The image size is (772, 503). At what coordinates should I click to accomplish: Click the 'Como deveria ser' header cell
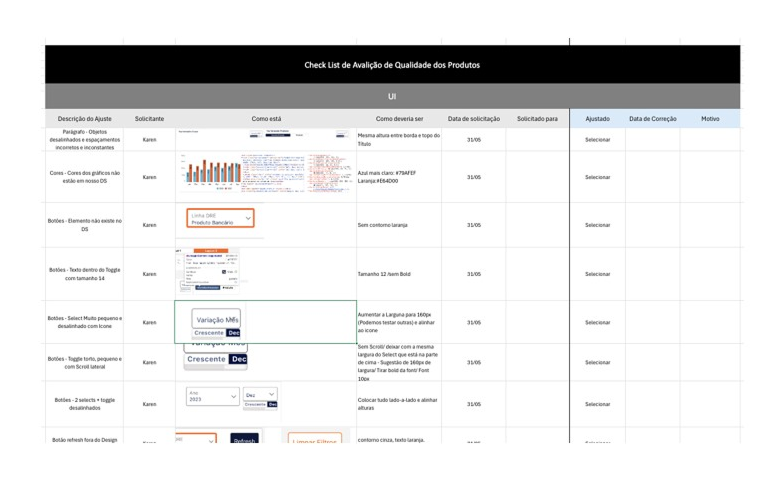click(399, 119)
